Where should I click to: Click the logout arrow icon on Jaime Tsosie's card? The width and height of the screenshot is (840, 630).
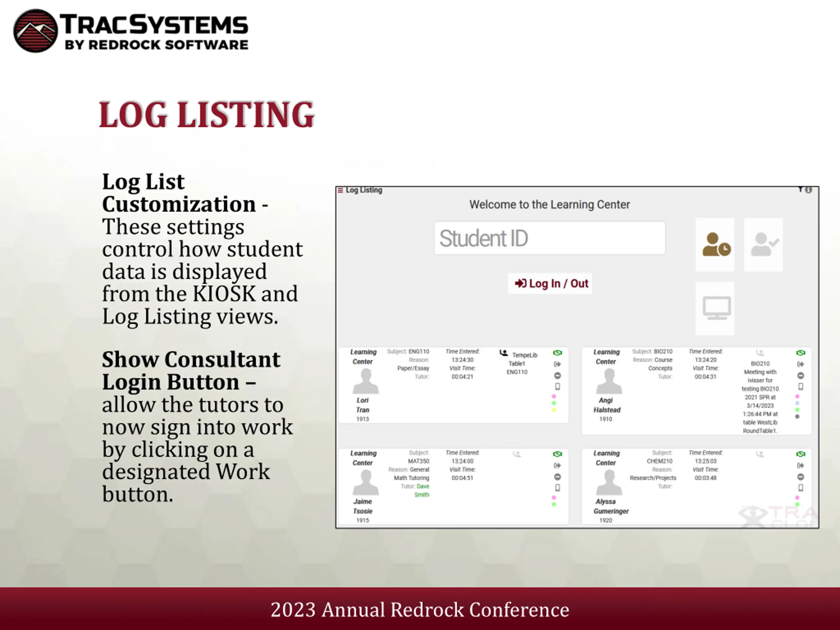557,466
